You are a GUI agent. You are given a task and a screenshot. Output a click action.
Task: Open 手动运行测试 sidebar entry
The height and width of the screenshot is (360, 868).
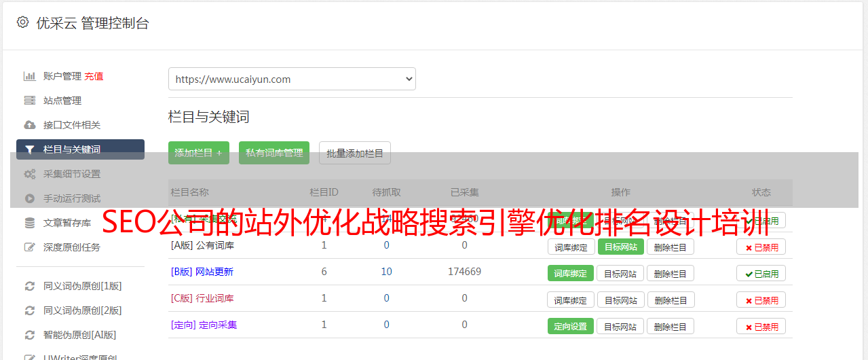coord(72,198)
